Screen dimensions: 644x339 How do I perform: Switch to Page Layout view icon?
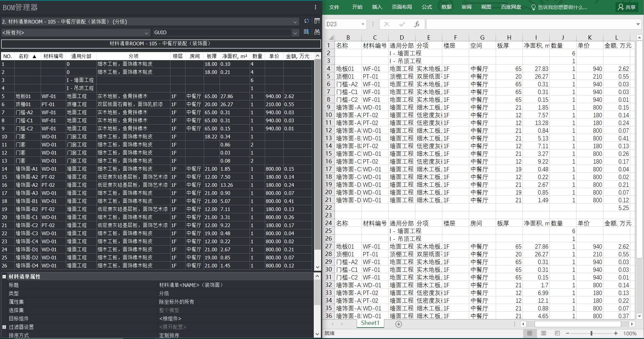pos(544,333)
